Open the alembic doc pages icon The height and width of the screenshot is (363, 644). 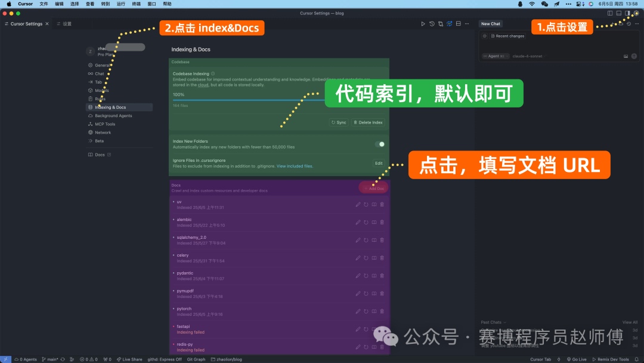374,223
